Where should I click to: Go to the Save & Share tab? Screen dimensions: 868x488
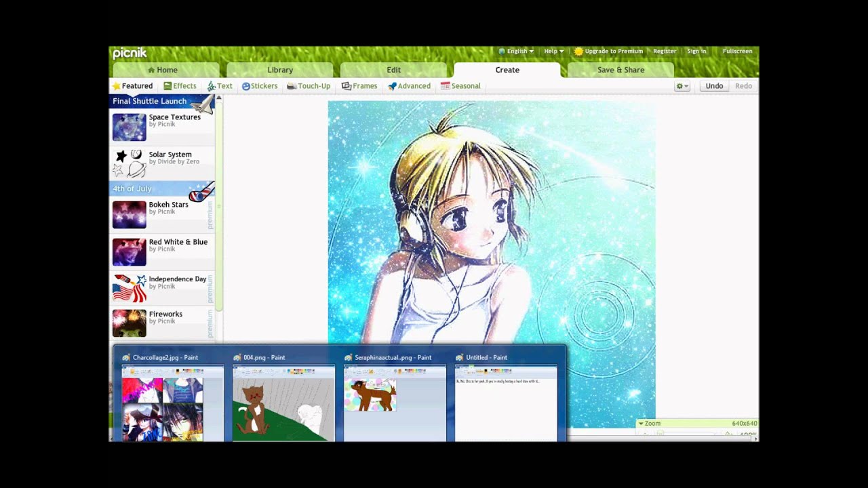[x=620, y=70]
